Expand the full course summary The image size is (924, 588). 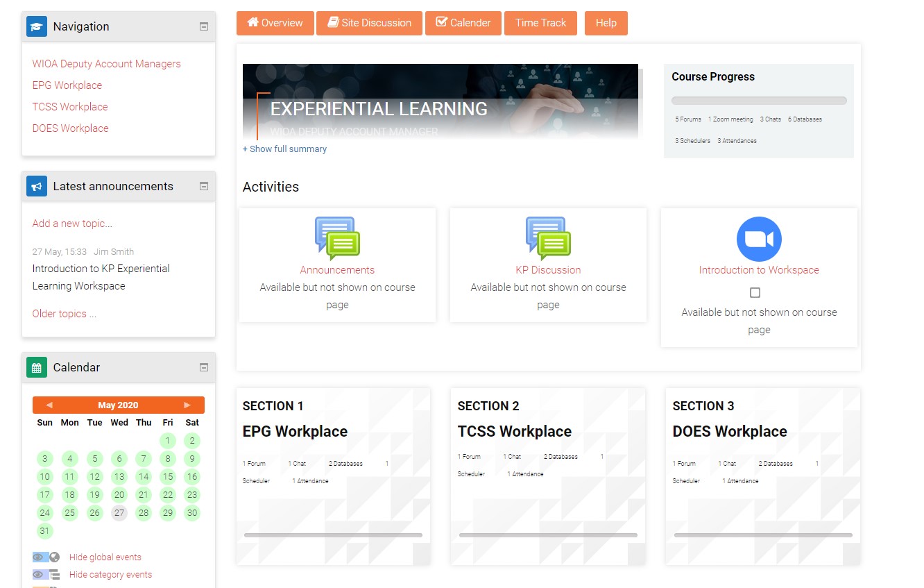click(x=284, y=149)
